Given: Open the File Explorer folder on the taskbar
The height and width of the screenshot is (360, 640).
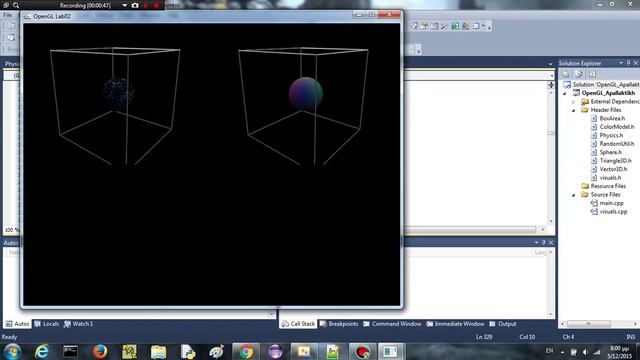Looking at the screenshot, I should (x=158, y=351).
